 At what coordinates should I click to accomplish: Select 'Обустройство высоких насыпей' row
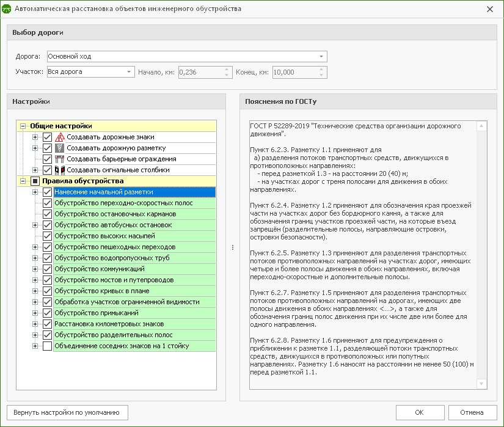pos(134,236)
